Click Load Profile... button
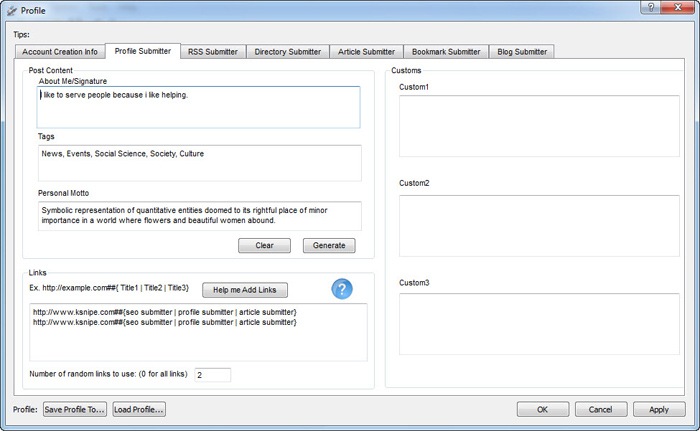 (139, 410)
